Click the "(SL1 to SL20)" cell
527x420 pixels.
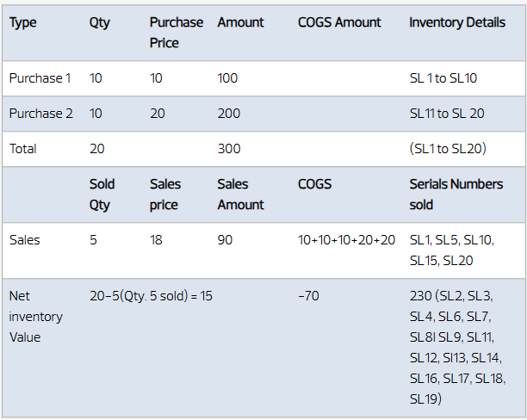(448, 149)
